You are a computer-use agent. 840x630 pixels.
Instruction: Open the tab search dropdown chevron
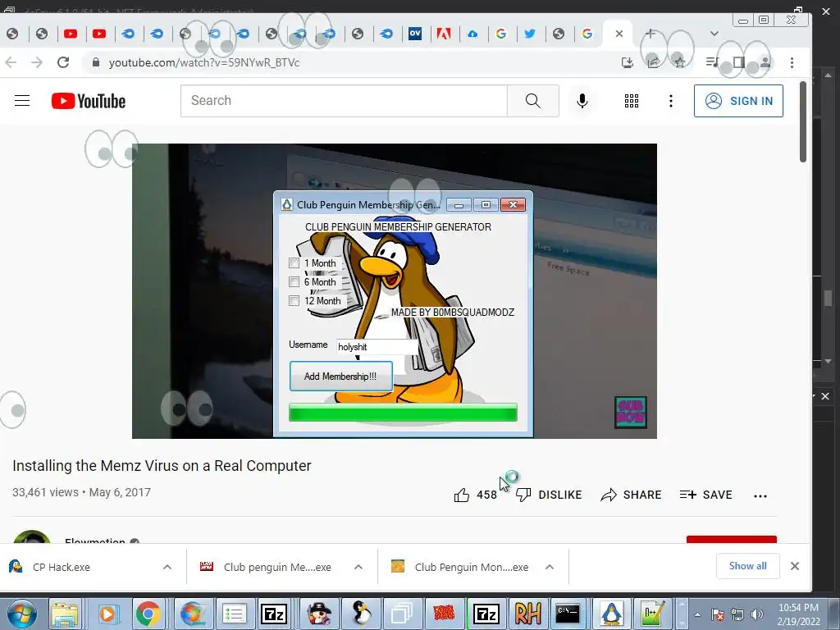tap(714, 33)
